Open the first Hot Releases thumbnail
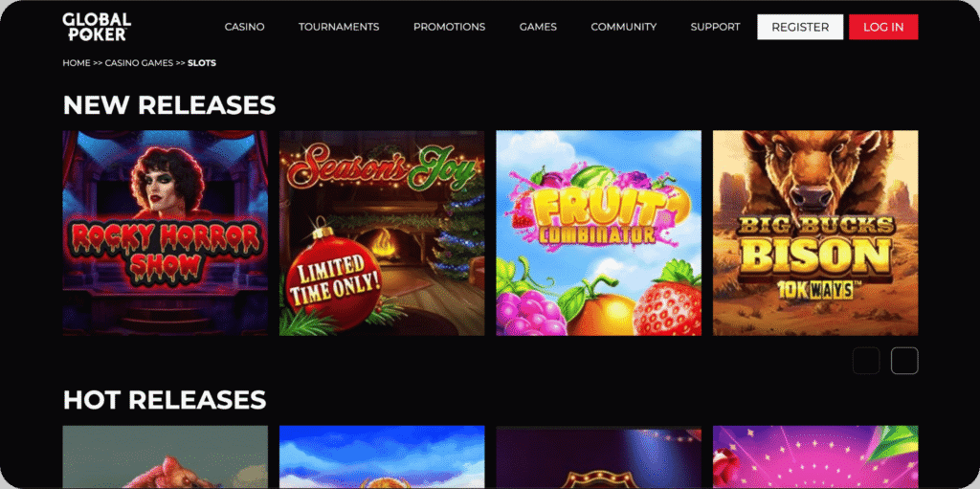The width and height of the screenshot is (980, 489). pyautogui.click(x=165, y=457)
